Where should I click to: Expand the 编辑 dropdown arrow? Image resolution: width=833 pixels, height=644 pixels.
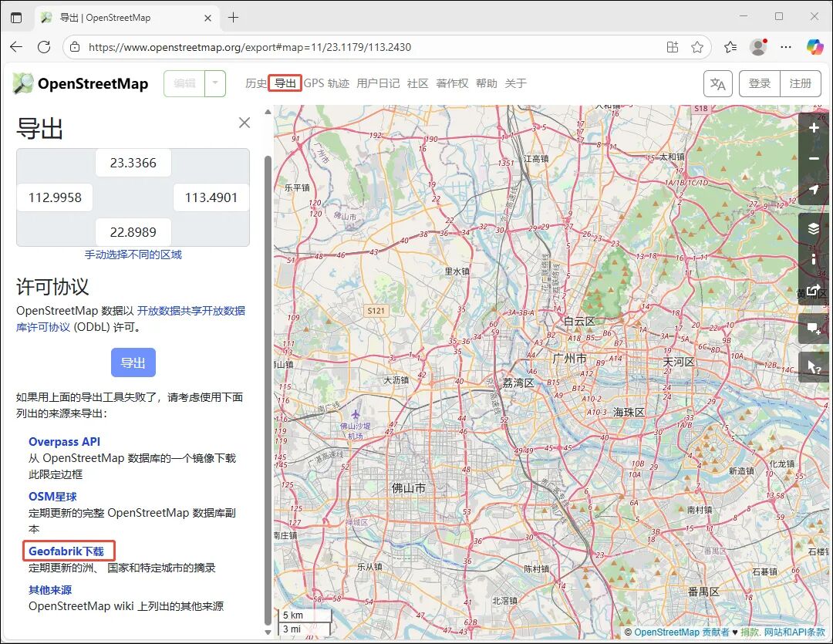[215, 83]
